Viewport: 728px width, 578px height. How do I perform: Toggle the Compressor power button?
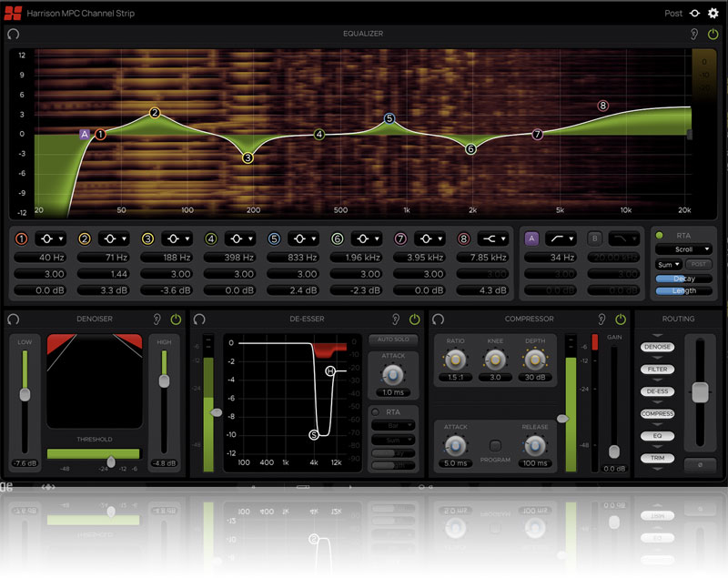(x=621, y=319)
